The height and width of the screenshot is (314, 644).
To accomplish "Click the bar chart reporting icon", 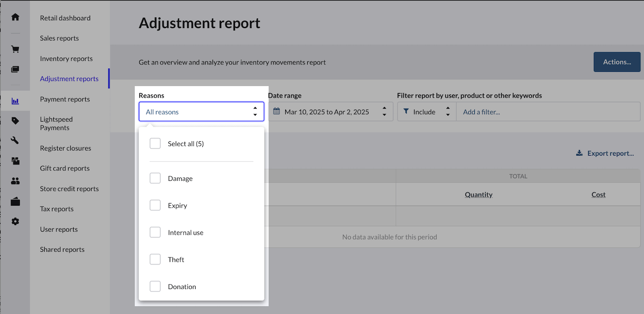I will point(15,101).
